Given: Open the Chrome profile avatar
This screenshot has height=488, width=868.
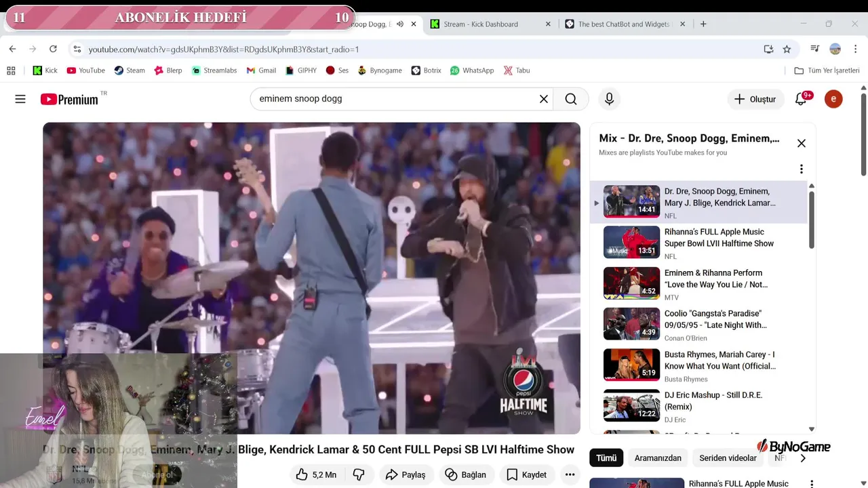Looking at the screenshot, I should click(x=835, y=49).
